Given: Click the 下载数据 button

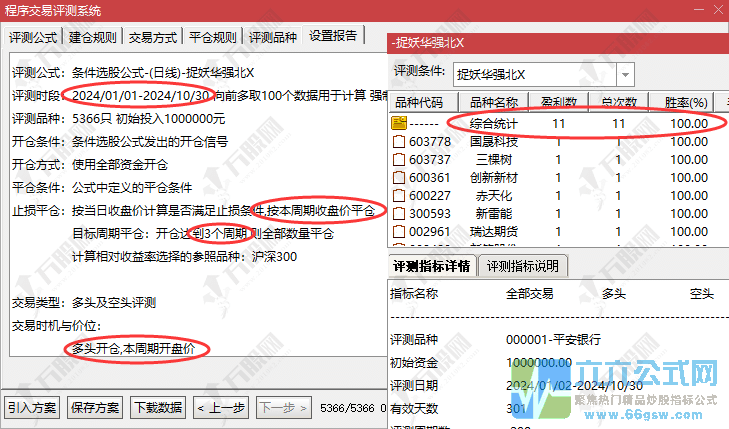Looking at the screenshot, I should tap(158, 408).
